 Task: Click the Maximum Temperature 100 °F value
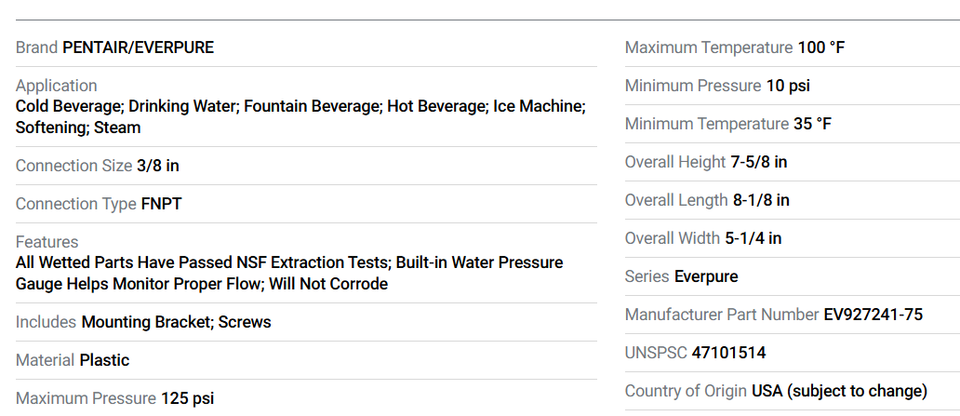point(821,47)
